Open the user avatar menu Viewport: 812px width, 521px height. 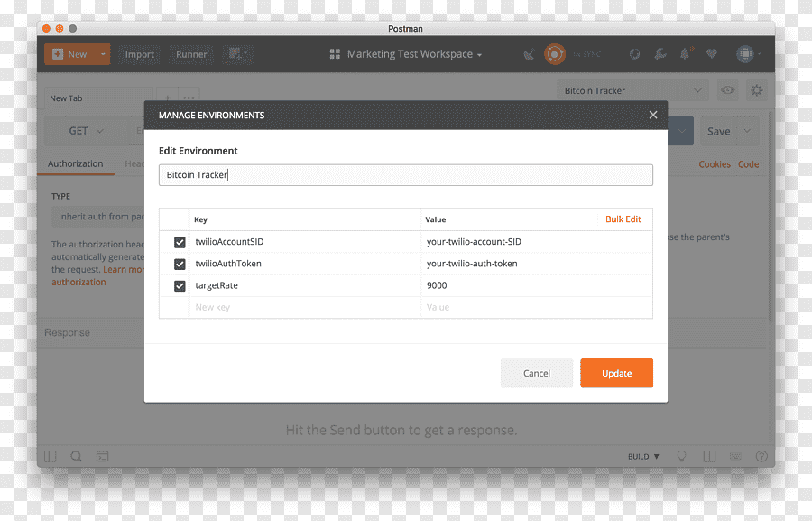pos(748,54)
